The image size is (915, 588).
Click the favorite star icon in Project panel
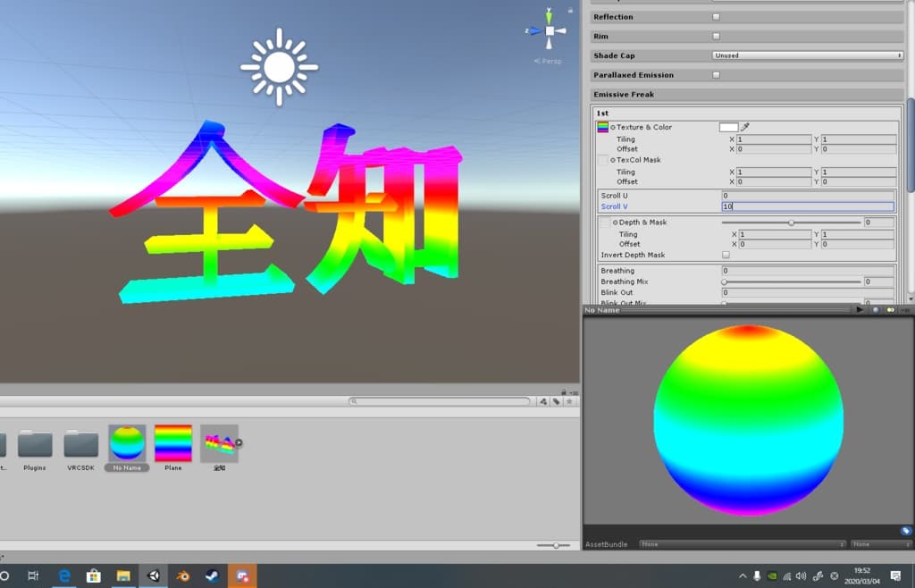click(x=569, y=402)
